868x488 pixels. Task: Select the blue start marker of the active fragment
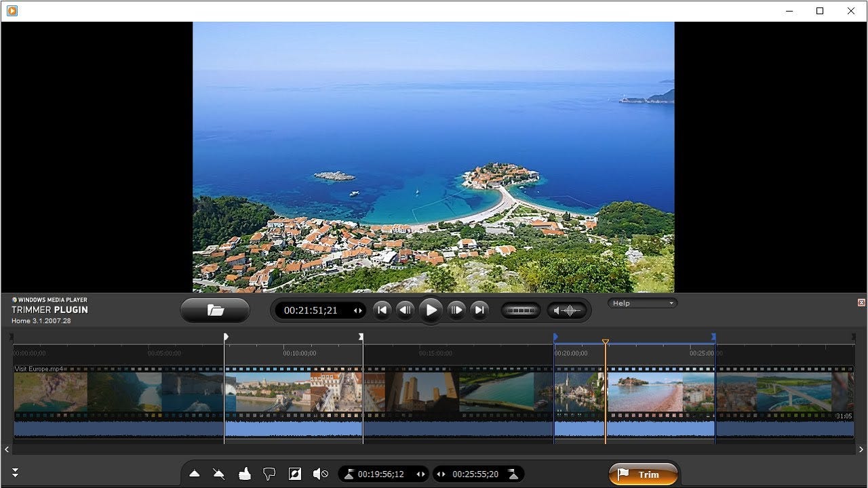click(555, 337)
